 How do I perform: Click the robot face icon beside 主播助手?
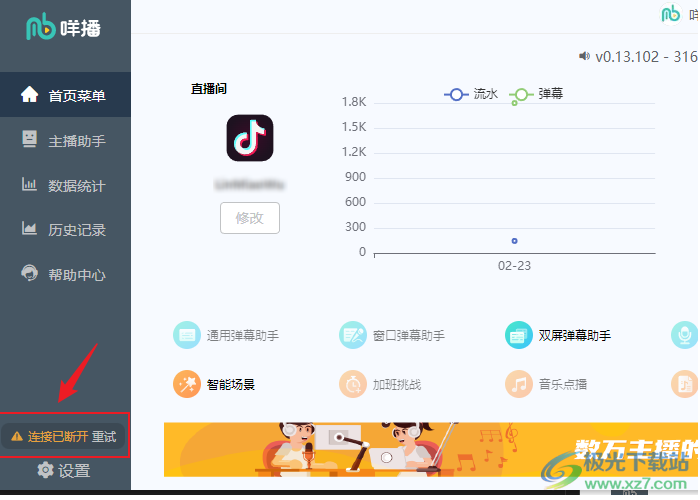pyautogui.click(x=29, y=139)
